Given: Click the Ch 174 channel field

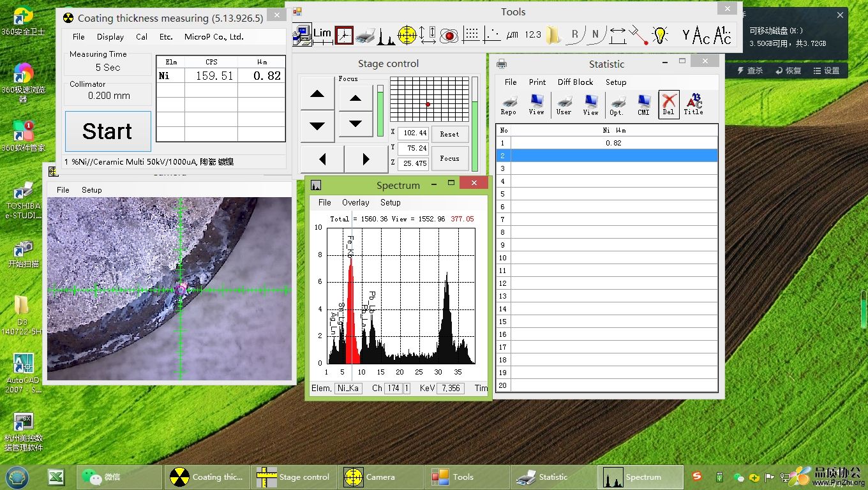Looking at the screenshot, I should (x=393, y=388).
